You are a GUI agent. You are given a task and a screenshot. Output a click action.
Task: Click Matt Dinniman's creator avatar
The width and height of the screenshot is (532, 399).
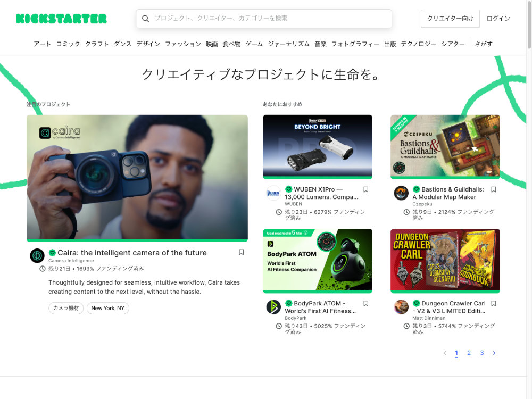(x=401, y=307)
